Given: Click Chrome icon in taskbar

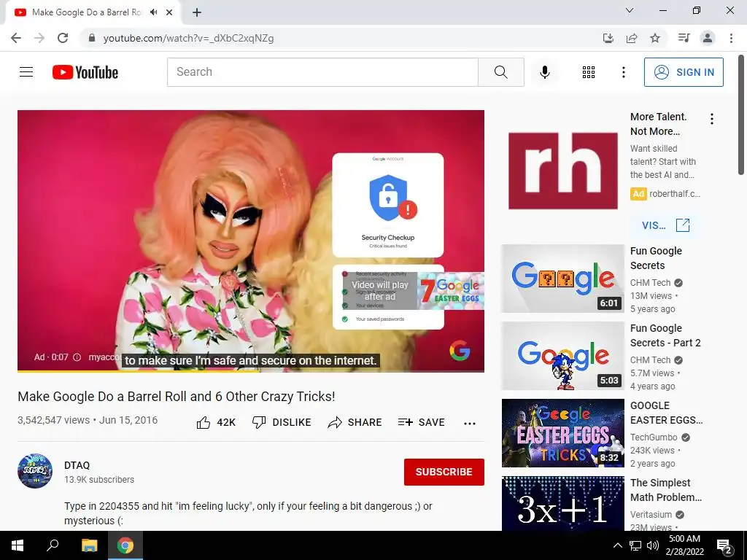Looking at the screenshot, I should click(x=125, y=545).
